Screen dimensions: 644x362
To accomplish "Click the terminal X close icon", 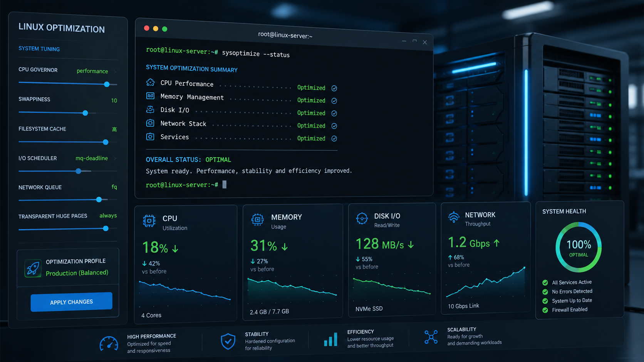I will click(x=425, y=42).
